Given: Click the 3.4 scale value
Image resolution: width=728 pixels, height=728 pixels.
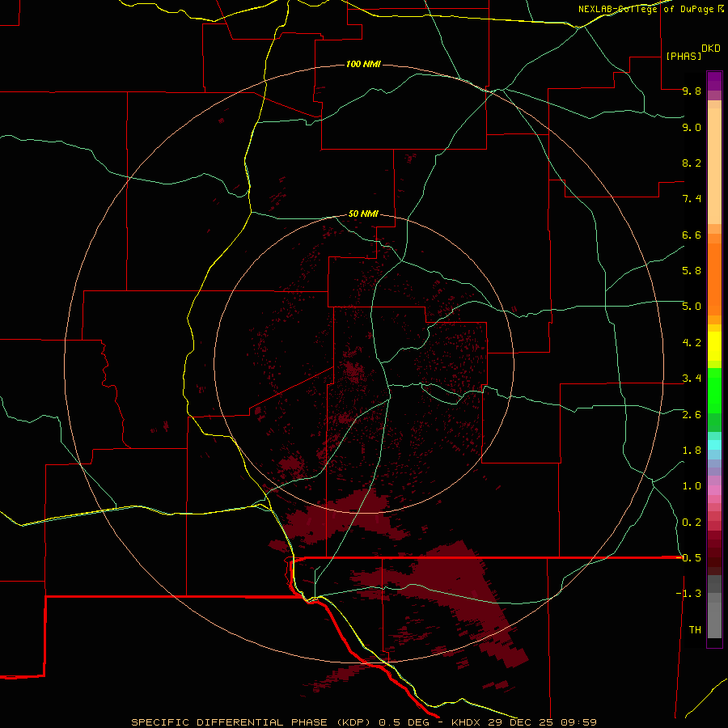Looking at the screenshot, I should [x=692, y=379].
